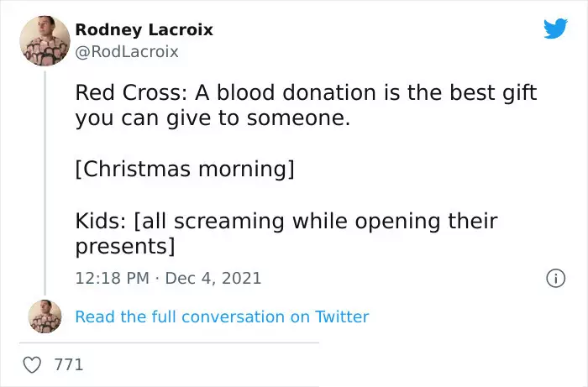Click the word 'Twitter' in the conversation link

click(342, 317)
